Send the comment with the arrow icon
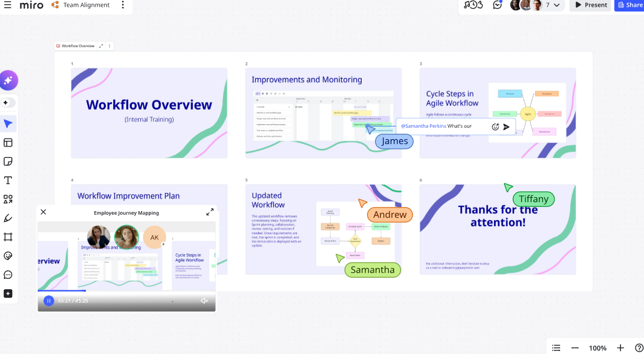 [506, 126]
